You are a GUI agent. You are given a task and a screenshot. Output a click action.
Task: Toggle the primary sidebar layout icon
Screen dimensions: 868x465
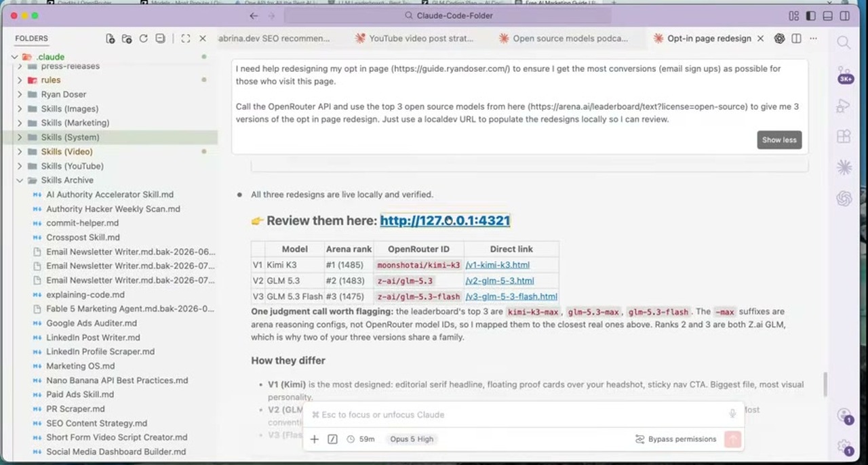811,16
